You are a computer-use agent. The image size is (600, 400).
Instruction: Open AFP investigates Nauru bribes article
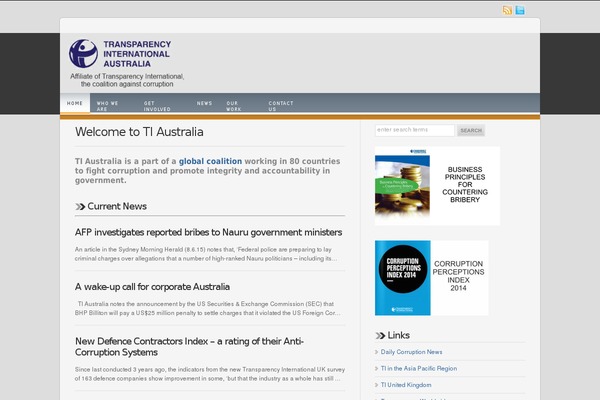pos(209,232)
